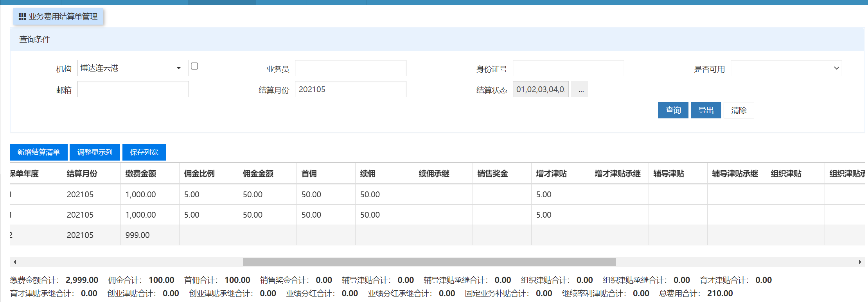Sort by the 缴费金额 column header

point(141,173)
